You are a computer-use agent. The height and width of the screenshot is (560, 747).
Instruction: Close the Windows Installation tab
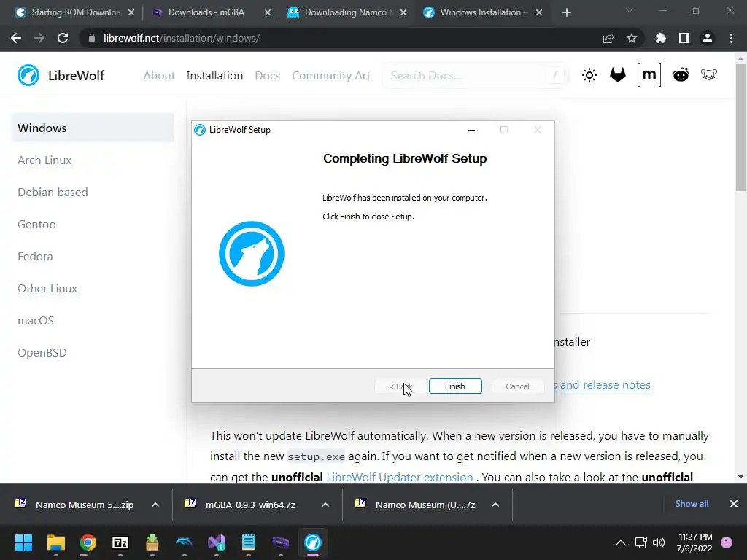click(539, 12)
